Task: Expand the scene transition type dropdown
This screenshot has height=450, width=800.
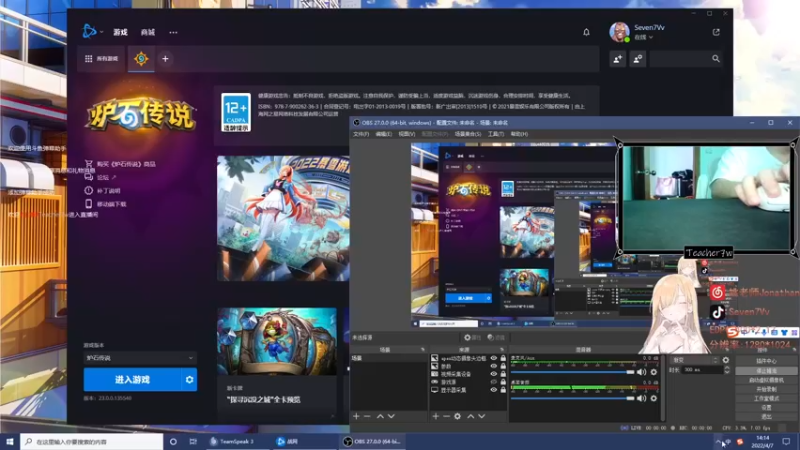Action: pos(694,360)
